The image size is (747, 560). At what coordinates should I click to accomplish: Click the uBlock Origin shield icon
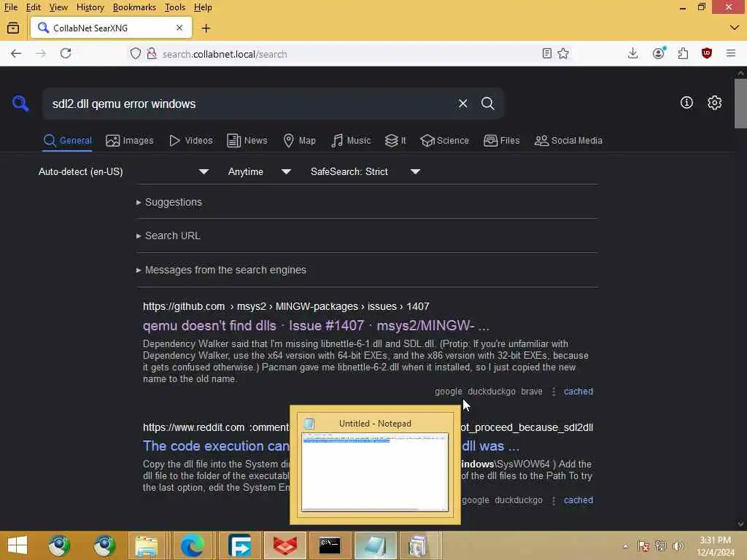[x=706, y=53]
